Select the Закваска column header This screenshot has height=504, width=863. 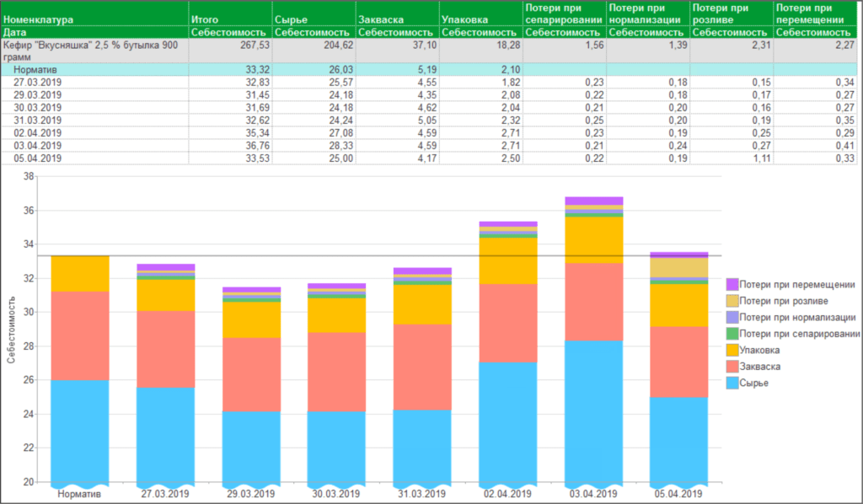[x=398, y=13]
